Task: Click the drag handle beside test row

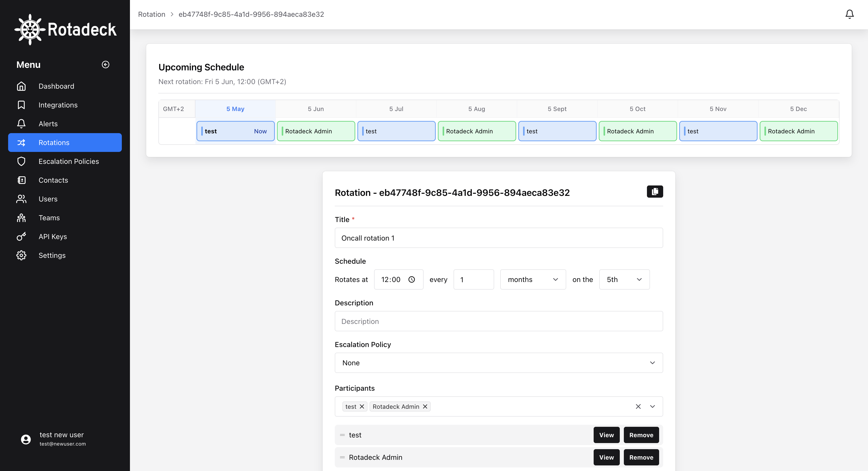Action: tap(342, 435)
